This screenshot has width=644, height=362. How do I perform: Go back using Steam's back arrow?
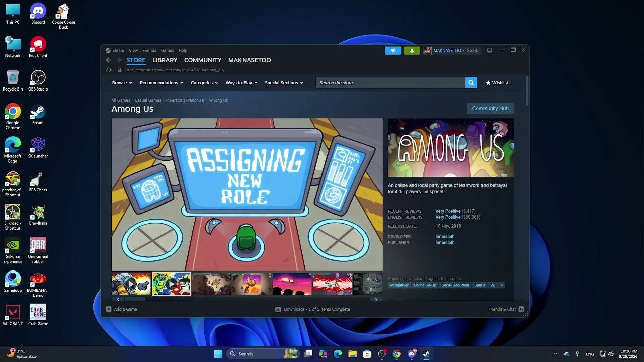pos(108,60)
